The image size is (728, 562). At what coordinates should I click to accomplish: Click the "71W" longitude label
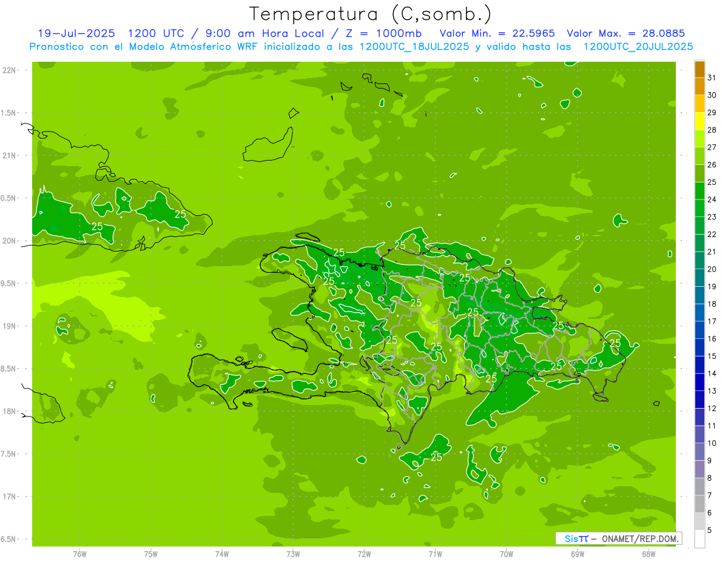point(435,554)
